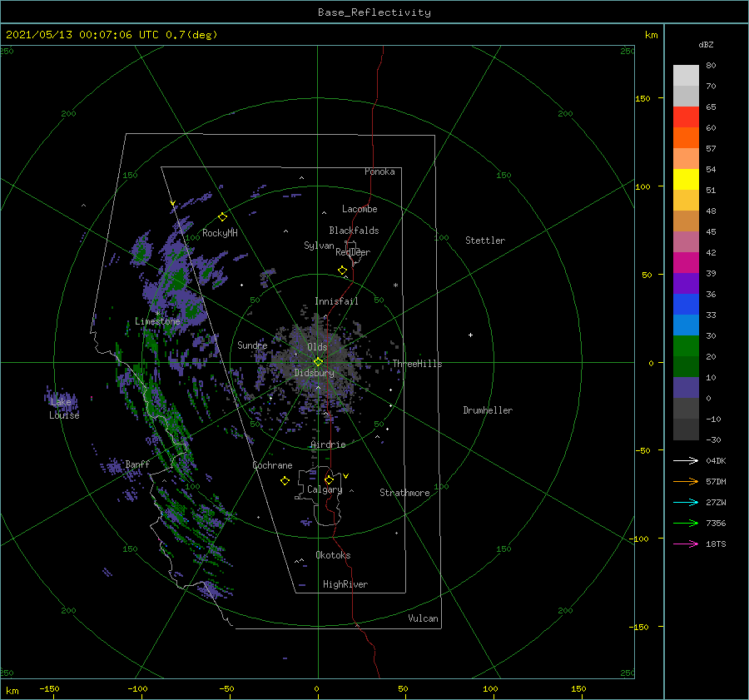Click the km unit label at bottom left
Viewport: 749px width, 700px height.
pos(12,691)
